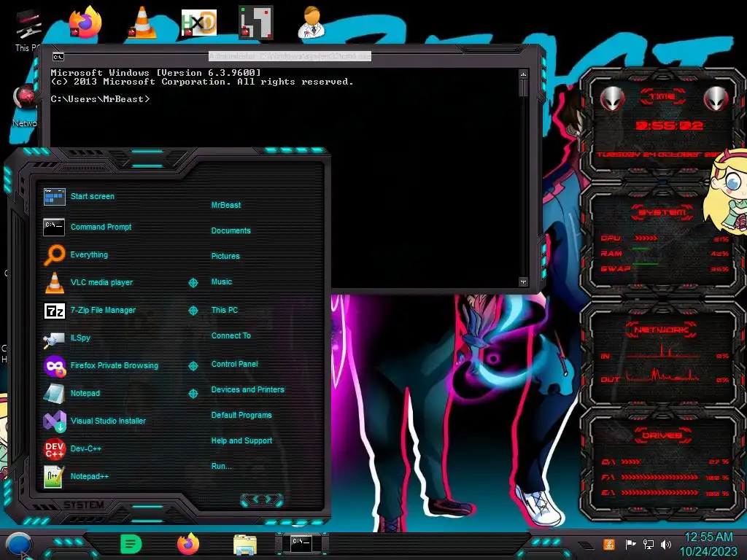Open Visual Studio Installer icon
Screen dimensions: 747x560
coord(54,421)
